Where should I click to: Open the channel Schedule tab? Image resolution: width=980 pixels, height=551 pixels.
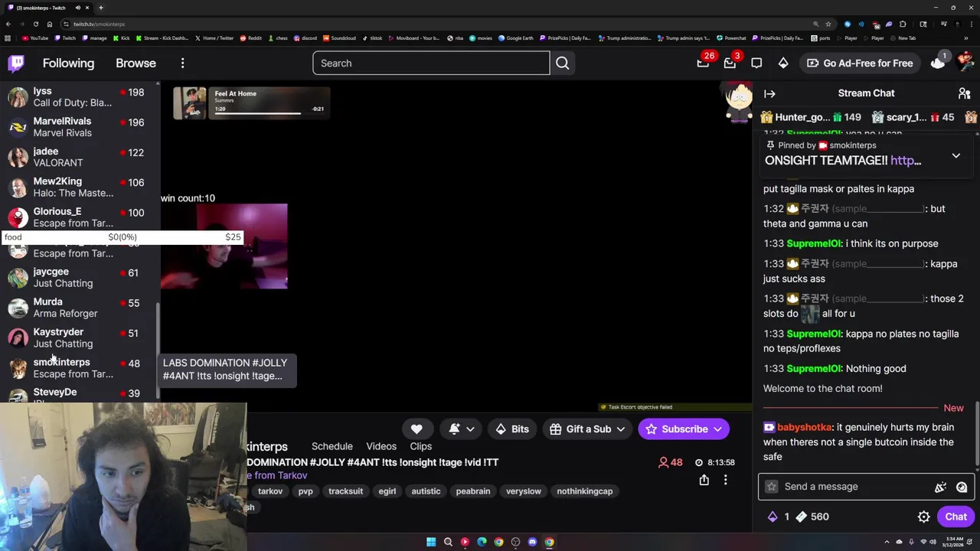332,446
